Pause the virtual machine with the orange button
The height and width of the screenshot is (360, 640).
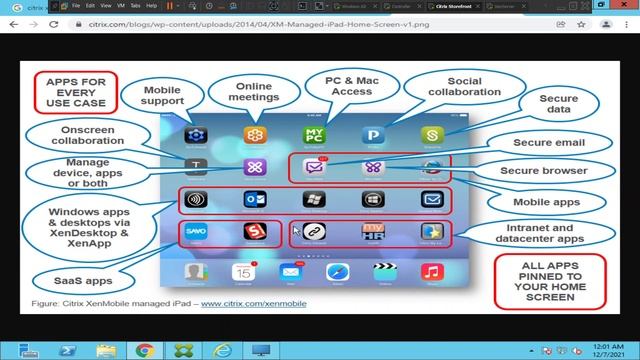170,6
